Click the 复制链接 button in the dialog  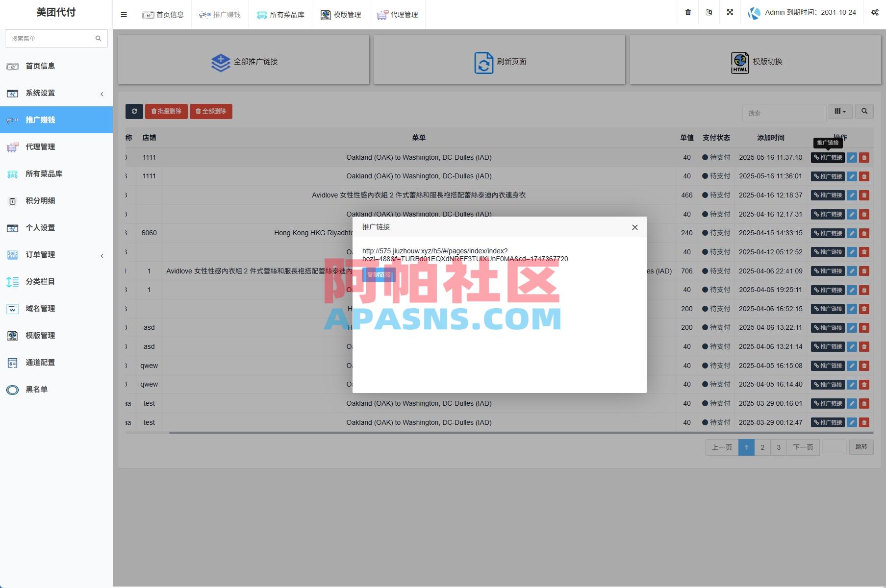pyautogui.click(x=378, y=275)
